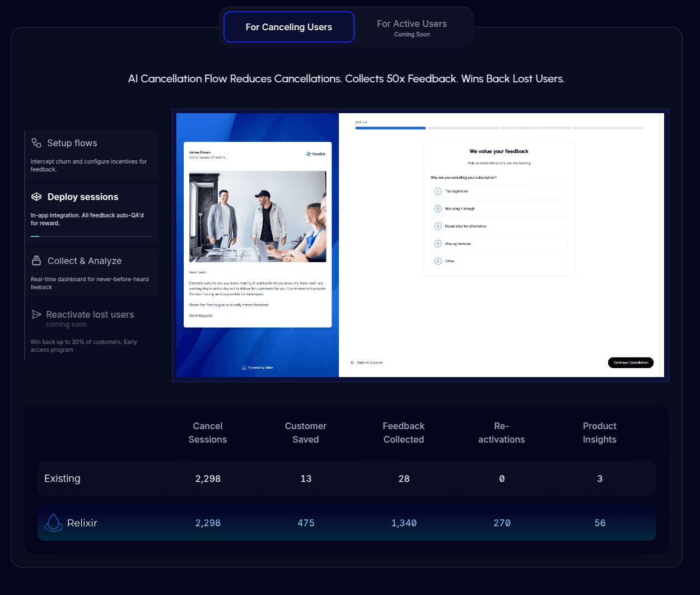Switch to For Active Users tab
The image size is (700, 595).
412,27
